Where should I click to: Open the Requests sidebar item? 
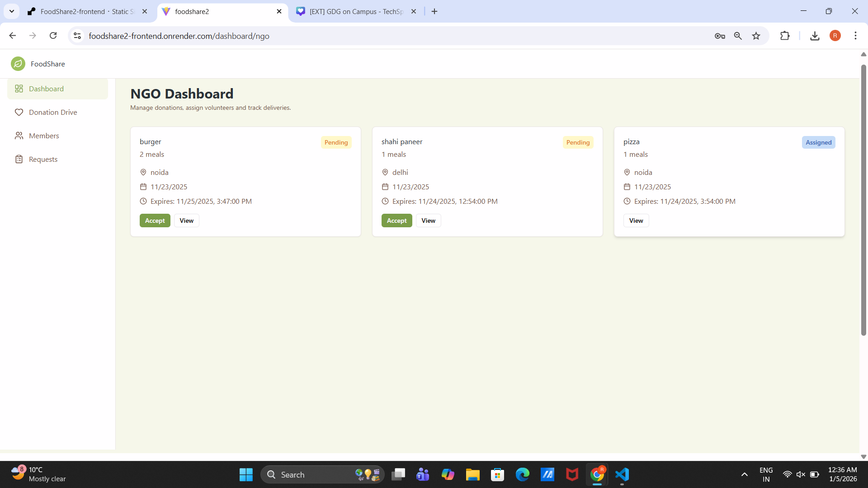point(43,159)
